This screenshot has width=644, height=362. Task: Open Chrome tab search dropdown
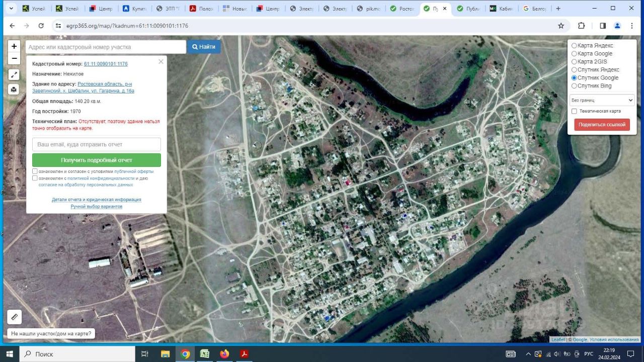[11, 9]
